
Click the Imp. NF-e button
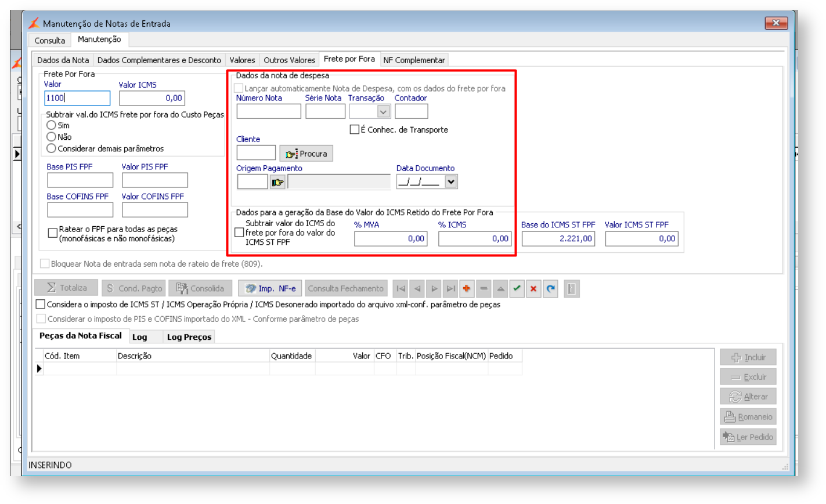coord(270,288)
